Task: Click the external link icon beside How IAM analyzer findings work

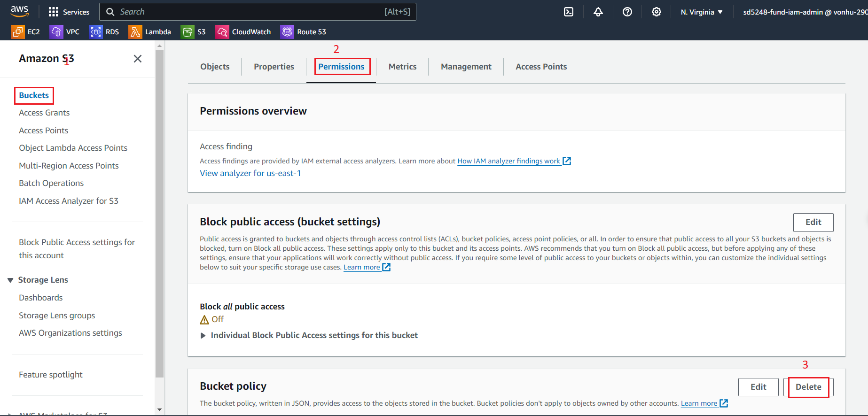Action: (567, 161)
